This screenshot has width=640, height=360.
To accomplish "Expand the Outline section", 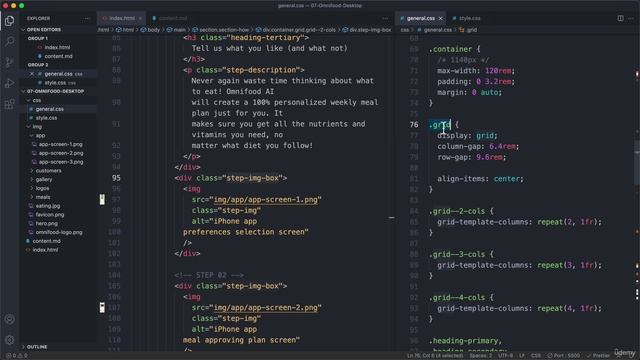I will point(37,347).
